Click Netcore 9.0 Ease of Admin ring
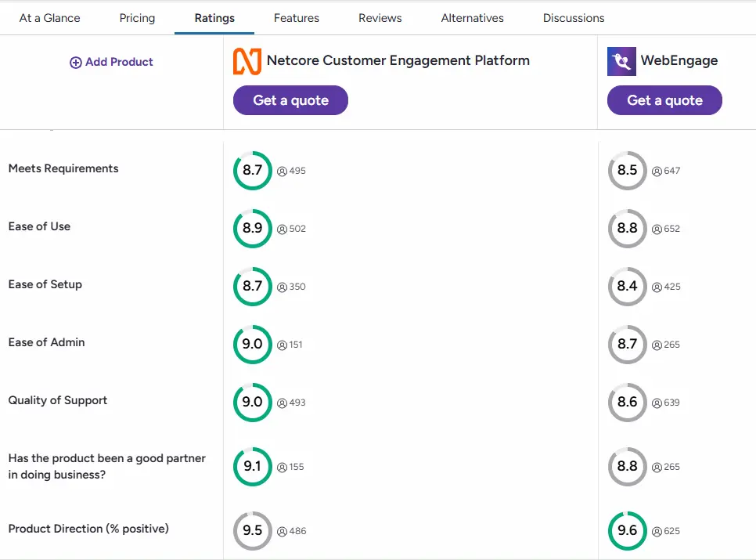Screen dimensions: 756x560 point(253,344)
